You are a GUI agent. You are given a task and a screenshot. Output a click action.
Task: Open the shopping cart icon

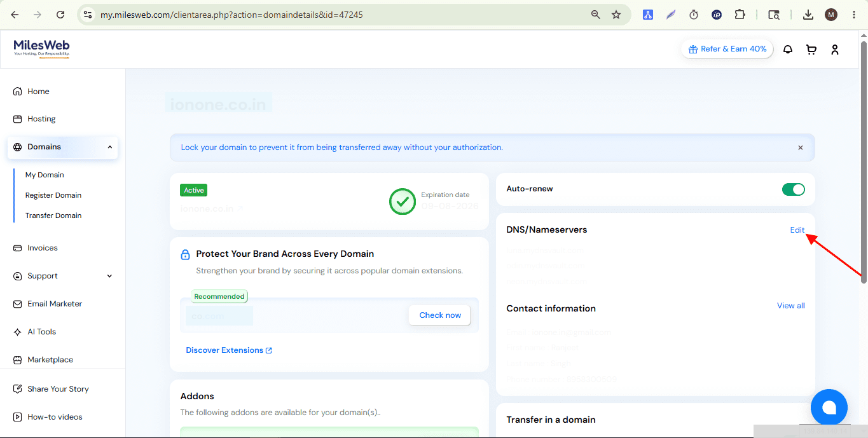pos(811,49)
